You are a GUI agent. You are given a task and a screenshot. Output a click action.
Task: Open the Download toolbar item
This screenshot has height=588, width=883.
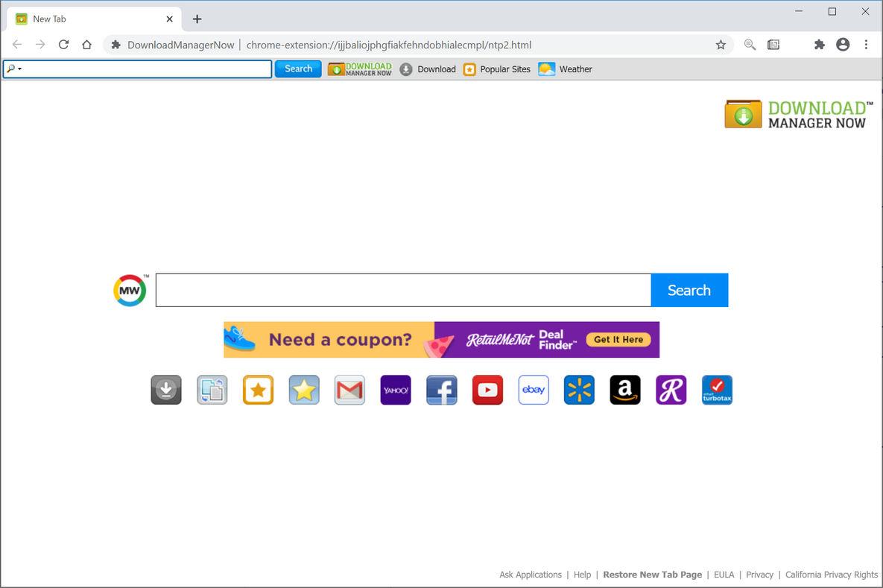(428, 69)
